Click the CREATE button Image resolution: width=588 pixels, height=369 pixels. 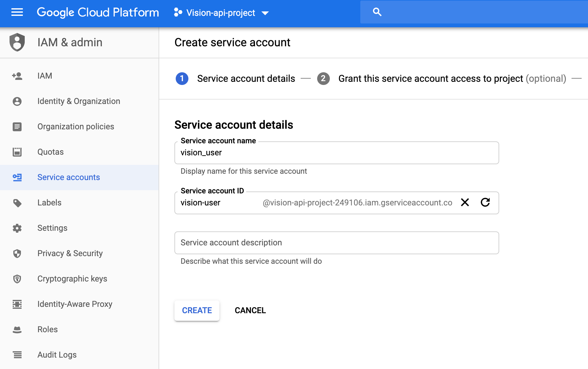[x=197, y=310]
